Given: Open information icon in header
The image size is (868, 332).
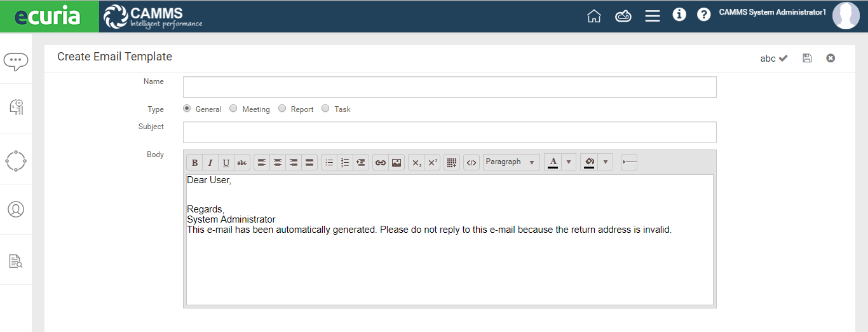Looking at the screenshot, I should pyautogui.click(x=679, y=14).
